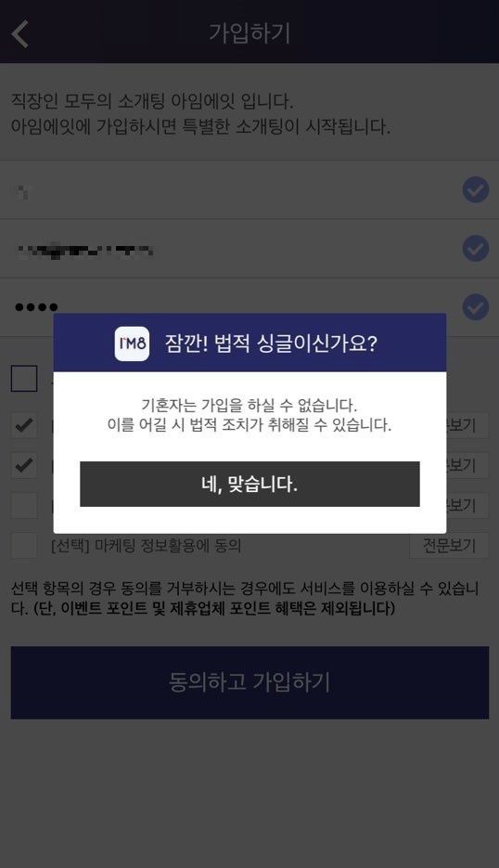Viewport: 499px width, 868px height.
Task: Check the 마케팅 정보활용에 동의 checkbox
Action: pos(24,546)
